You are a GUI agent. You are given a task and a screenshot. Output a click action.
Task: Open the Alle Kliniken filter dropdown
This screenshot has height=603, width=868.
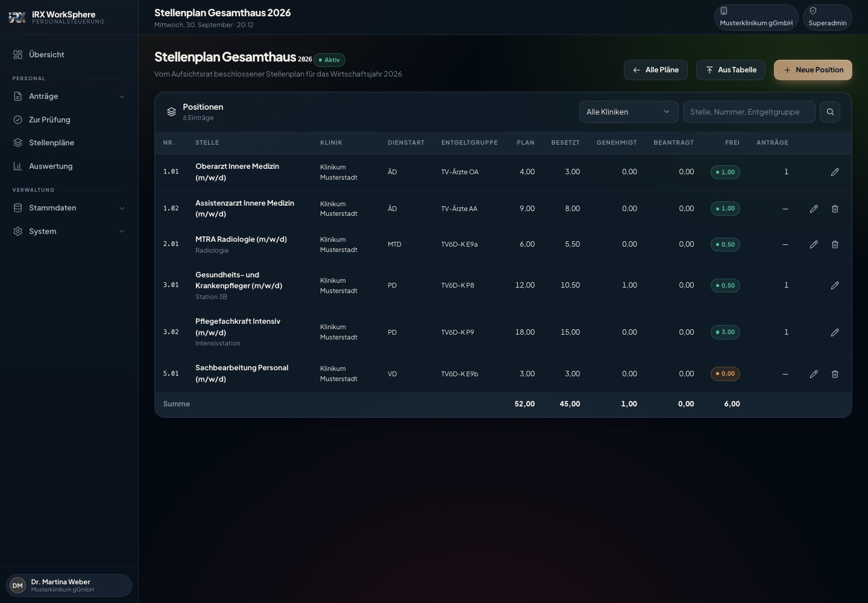(x=629, y=112)
